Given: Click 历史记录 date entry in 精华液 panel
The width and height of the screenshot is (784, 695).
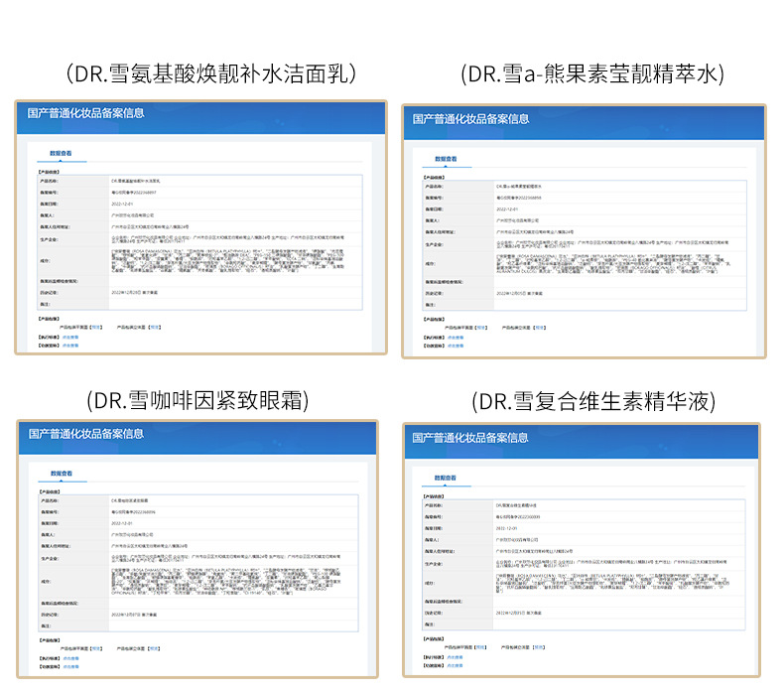Looking at the screenshot, I should click(518, 613).
